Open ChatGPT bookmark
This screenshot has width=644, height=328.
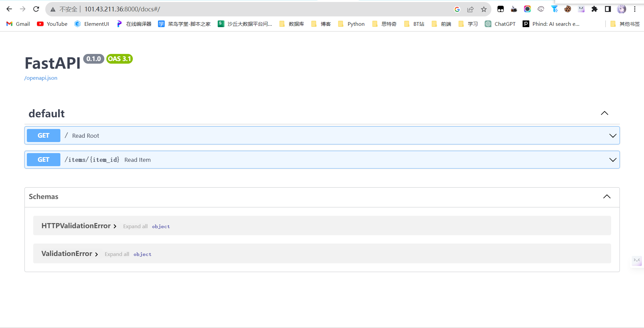[x=500, y=24]
